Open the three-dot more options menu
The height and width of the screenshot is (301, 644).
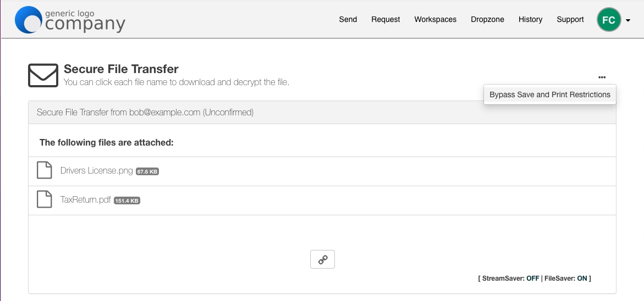click(x=602, y=77)
